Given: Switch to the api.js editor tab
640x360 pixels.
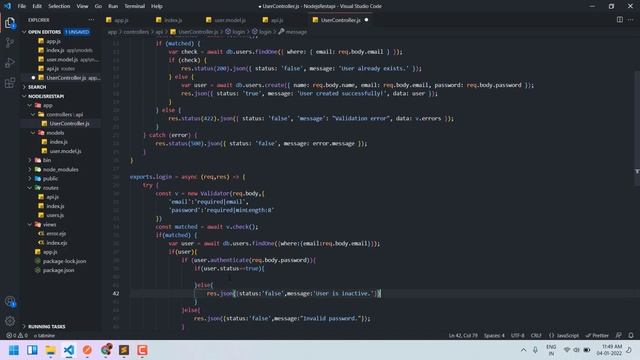Looking at the screenshot, I should click(277, 20).
